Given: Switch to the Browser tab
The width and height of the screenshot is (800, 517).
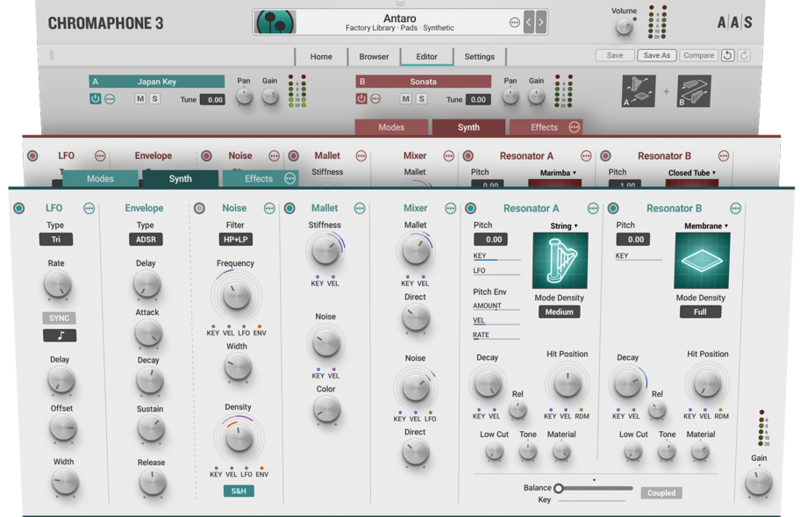Looking at the screenshot, I should click(374, 57).
